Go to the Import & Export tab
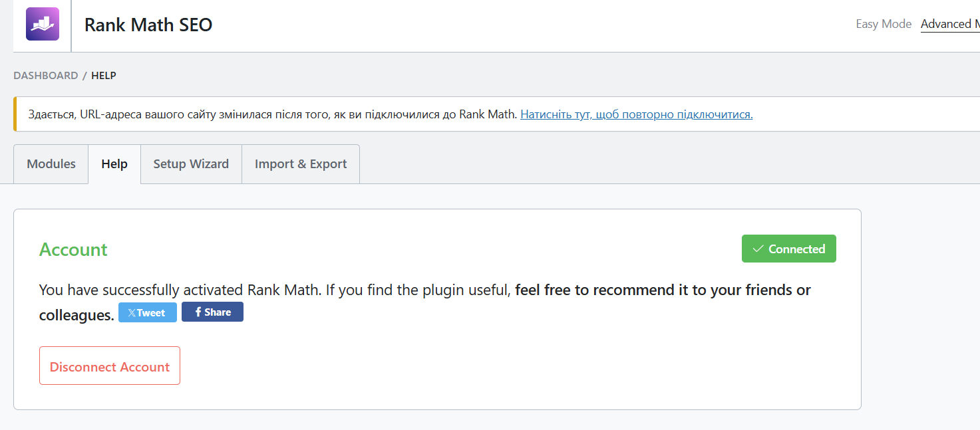 pyautogui.click(x=301, y=164)
